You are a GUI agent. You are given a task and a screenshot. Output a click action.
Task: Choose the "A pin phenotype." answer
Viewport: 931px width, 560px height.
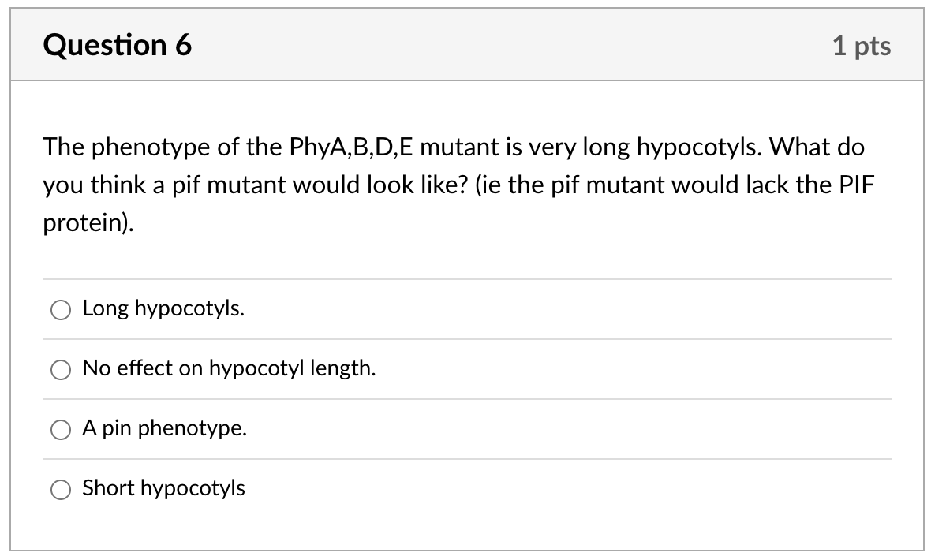(x=60, y=429)
